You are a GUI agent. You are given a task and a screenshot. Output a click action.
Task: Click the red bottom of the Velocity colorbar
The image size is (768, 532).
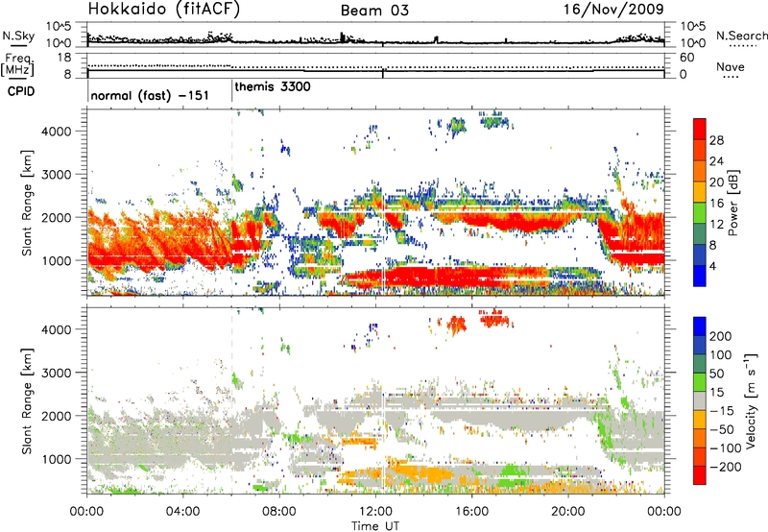[700, 475]
